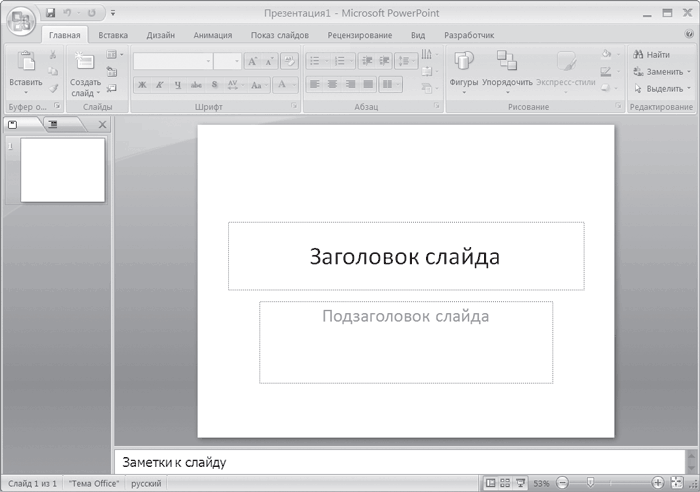Viewport: 700px width, 492px height.
Task: Fit slide to current window icon
Action: [677, 483]
